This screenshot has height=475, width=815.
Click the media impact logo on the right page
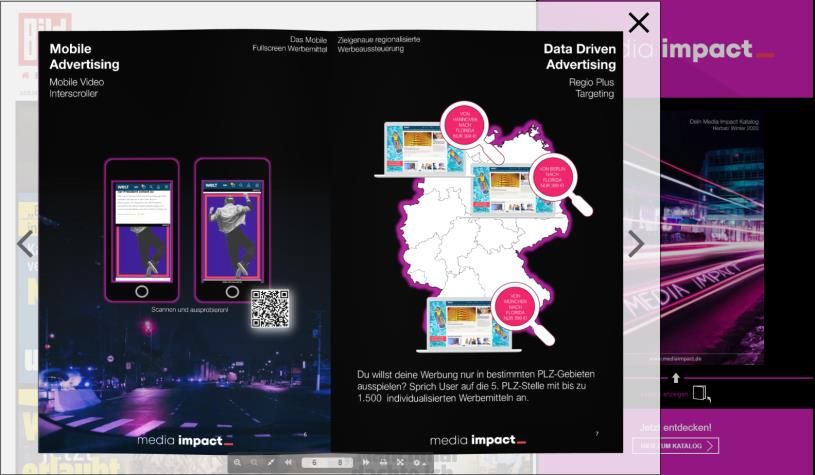point(478,440)
